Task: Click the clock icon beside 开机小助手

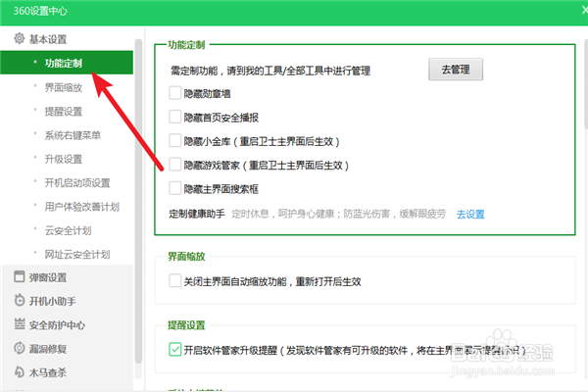Action: tap(20, 301)
